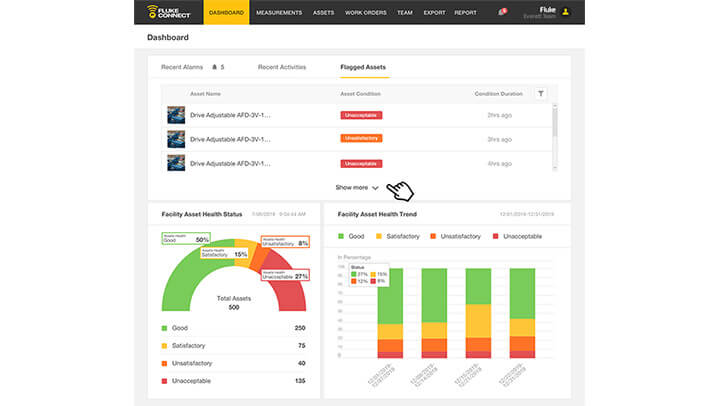Click the Facility Asset Health Status title
The width and height of the screenshot is (720, 406).
pos(202,214)
